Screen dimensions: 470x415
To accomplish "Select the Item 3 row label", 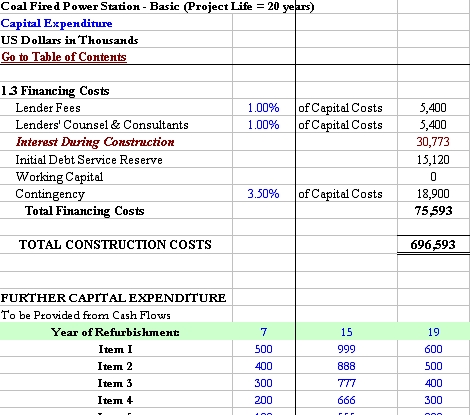I will click(x=115, y=383).
